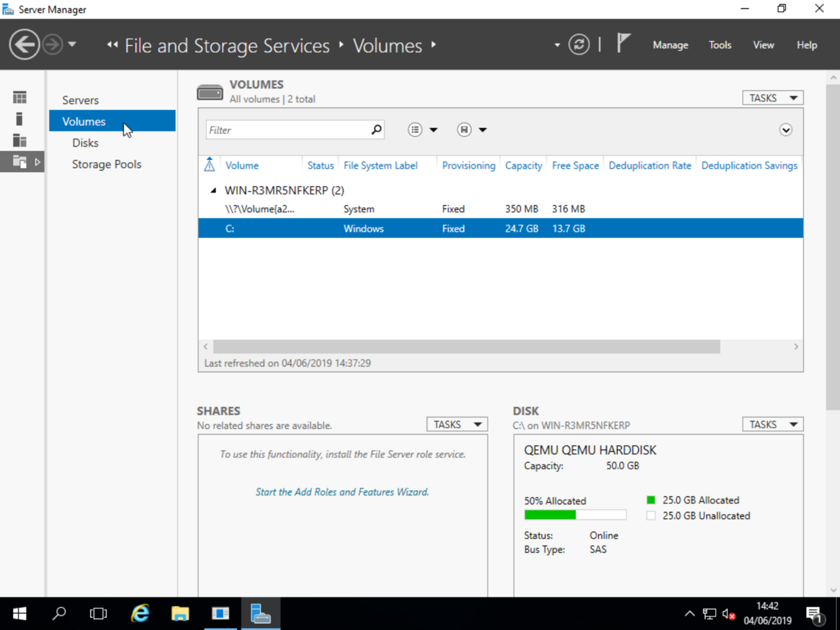The width and height of the screenshot is (840, 630).
Task: Launch Internet Explorer from the taskbar
Action: [139, 613]
